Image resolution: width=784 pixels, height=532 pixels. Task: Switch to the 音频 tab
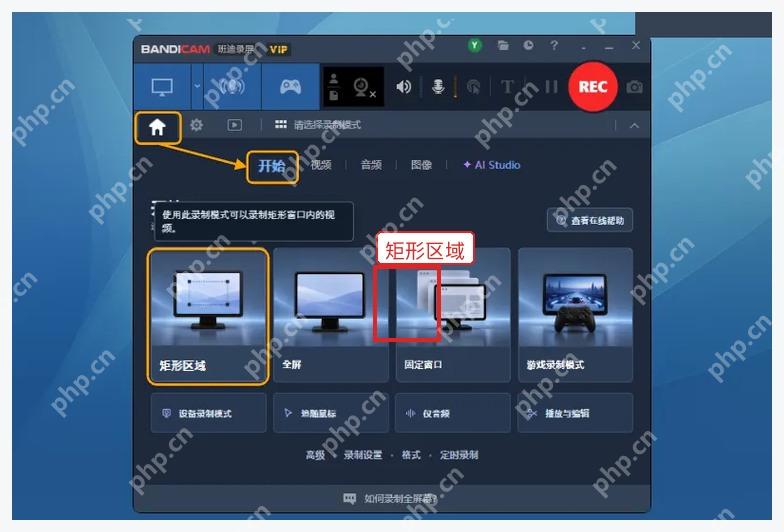click(x=371, y=165)
